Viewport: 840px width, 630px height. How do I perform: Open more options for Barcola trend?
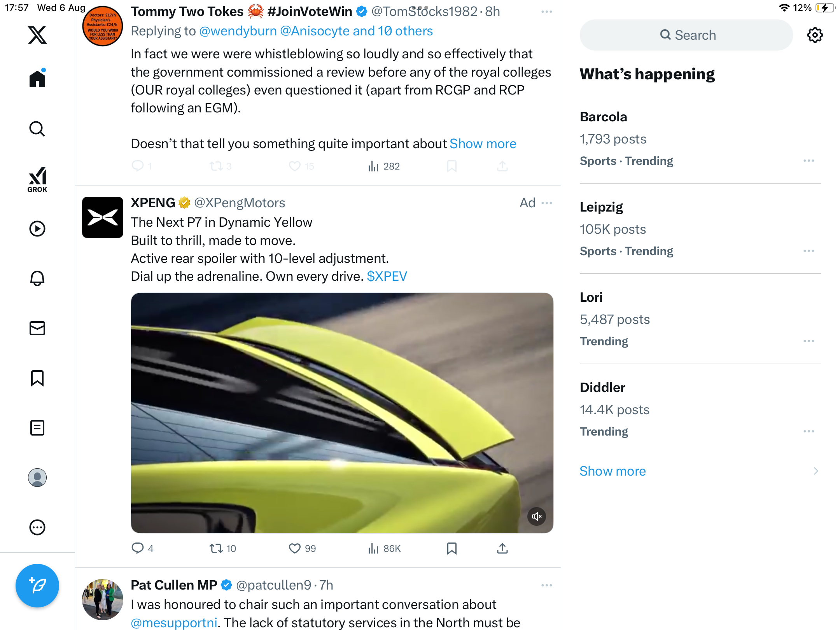[x=808, y=161]
